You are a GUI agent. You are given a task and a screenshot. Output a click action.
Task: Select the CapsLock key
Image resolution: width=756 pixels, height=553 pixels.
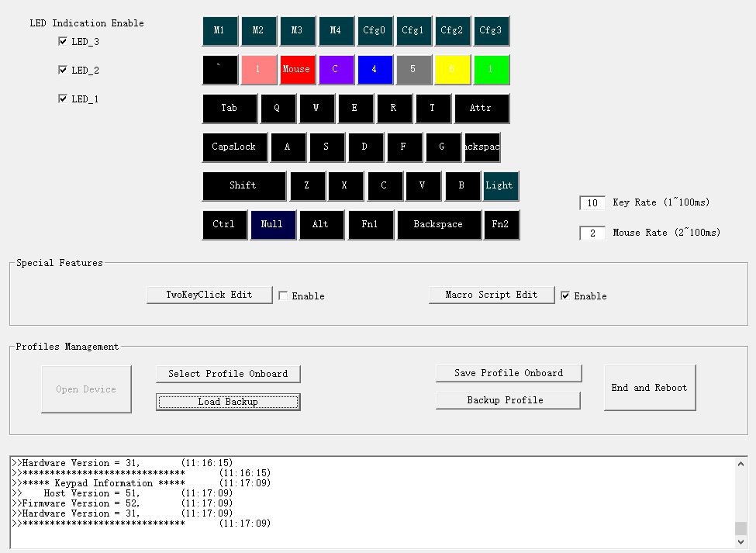point(234,147)
